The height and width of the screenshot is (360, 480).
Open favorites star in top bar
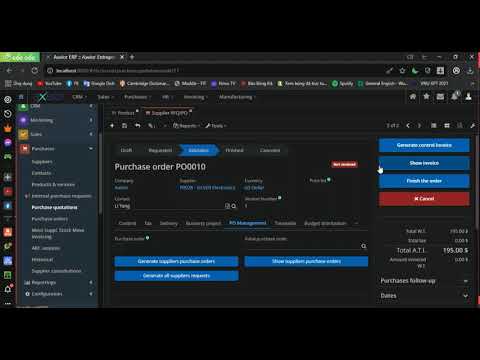(x=426, y=97)
